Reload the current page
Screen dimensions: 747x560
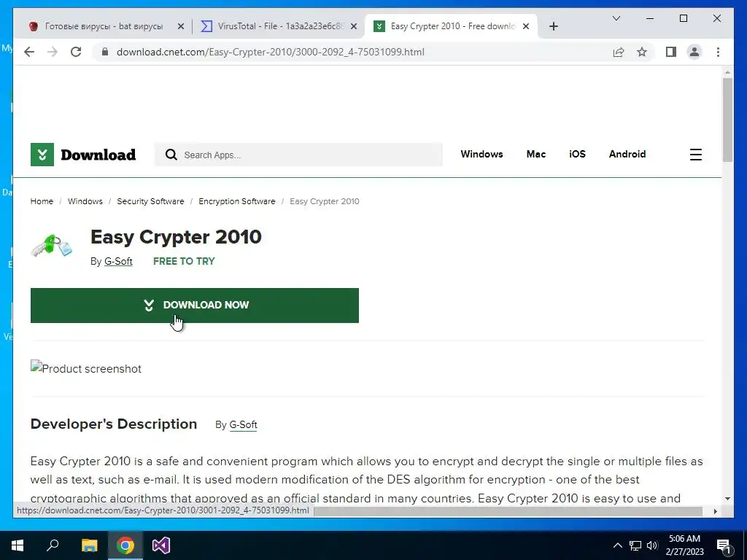click(76, 52)
